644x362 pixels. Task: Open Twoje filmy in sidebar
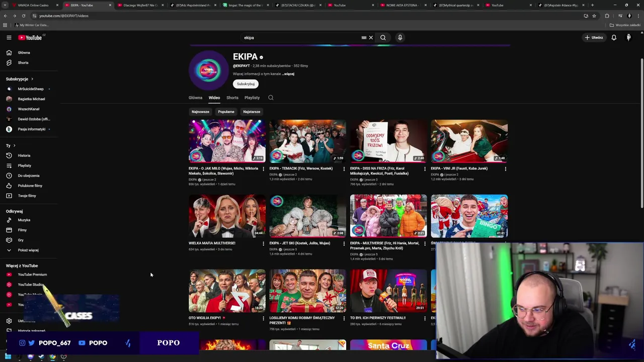pos(27,196)
